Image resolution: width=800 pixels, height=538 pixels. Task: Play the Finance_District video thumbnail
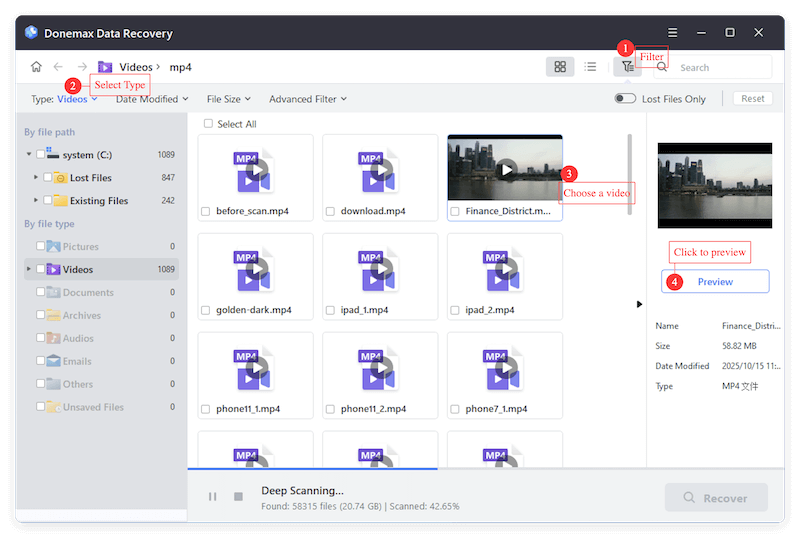506,169
